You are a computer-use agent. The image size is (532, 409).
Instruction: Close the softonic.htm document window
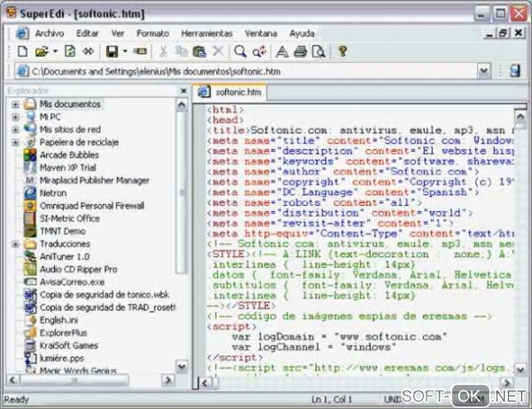pyautogui.click(x=518, y=33)
